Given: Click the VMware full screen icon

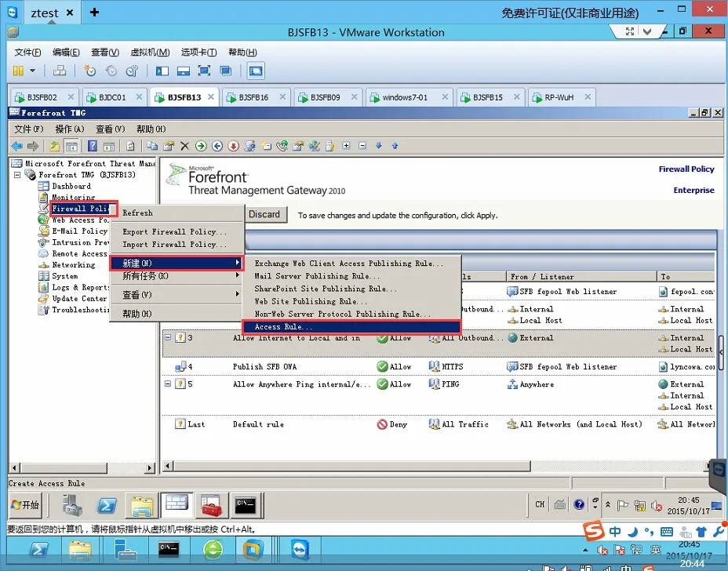Looking at the screenshot, I should point(204,71).
